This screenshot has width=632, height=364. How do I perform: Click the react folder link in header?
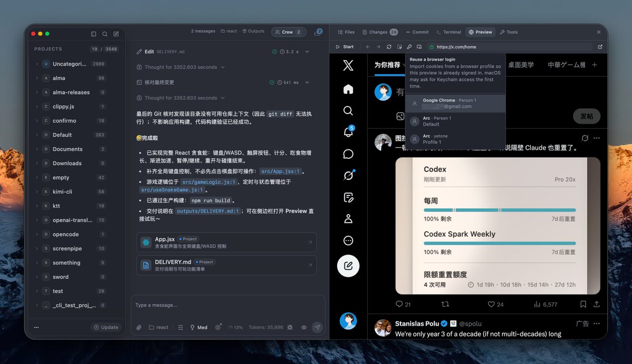click(x=229, y=31)
